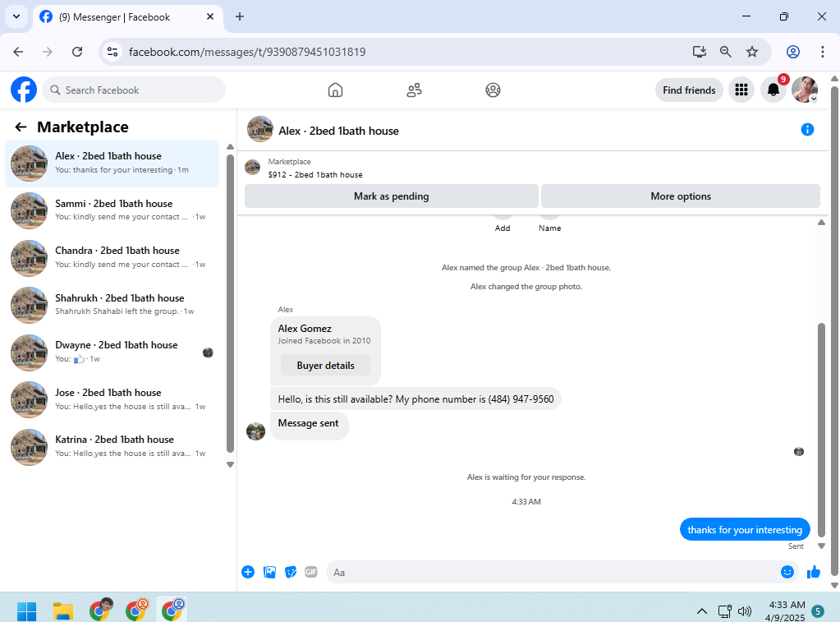Open Chrome's three-dot menu
Image resolution: width=840 pixels, height=622 pixels.
(822, 52)
